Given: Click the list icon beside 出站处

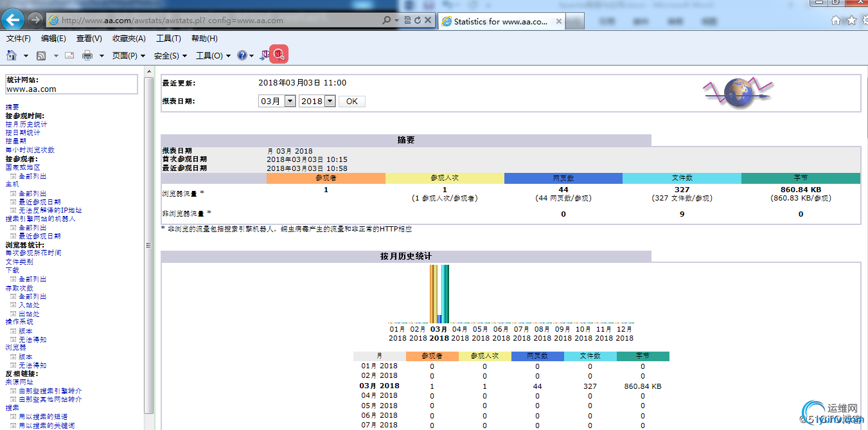Looking at the screenshot, I should click(13, 314).
